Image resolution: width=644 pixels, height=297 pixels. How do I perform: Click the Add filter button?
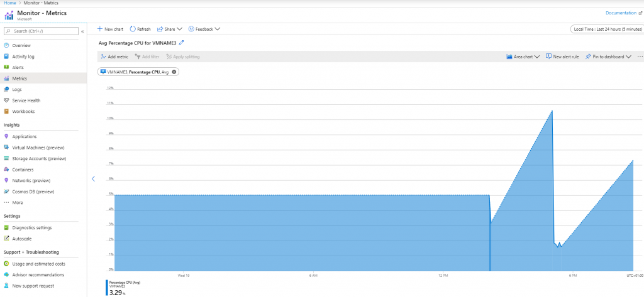(147, 57)
